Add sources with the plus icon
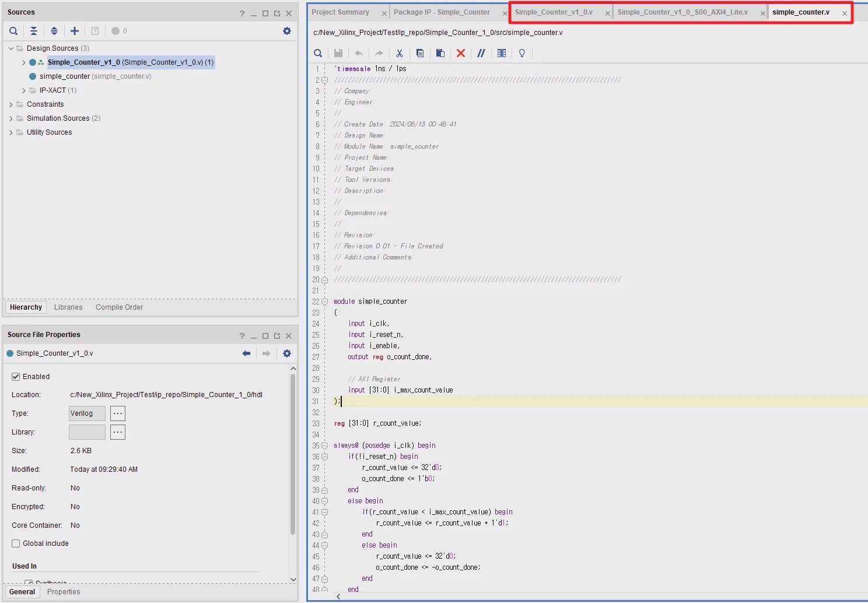This screenshot has height=603, width=868. click(75, 31)
